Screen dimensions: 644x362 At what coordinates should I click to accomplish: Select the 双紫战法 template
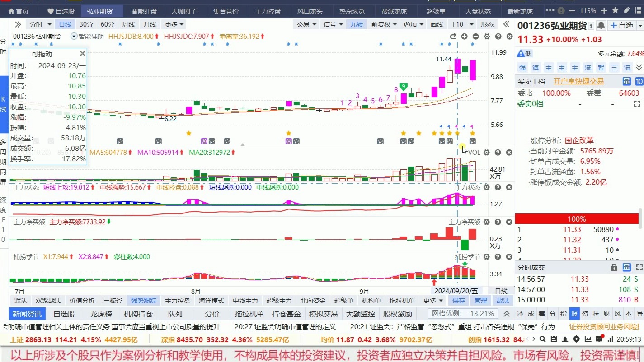pyautogui.click(x=48, y=301)
